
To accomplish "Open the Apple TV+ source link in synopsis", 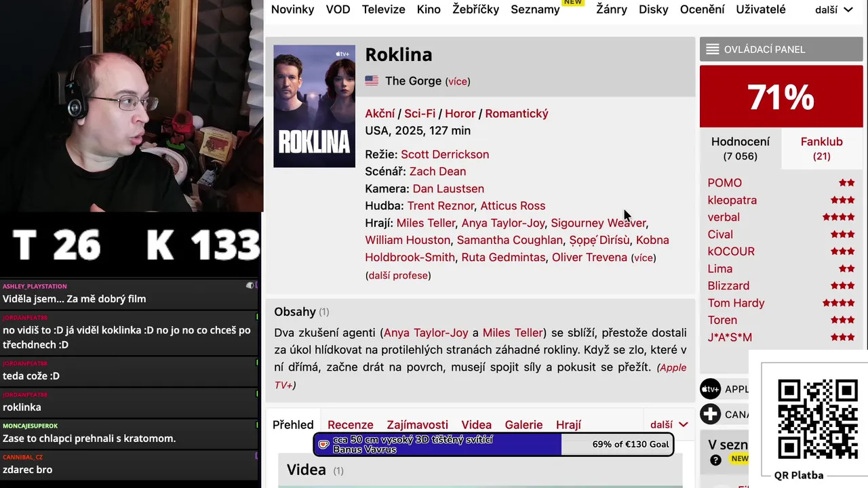I will click(x=480, y=376).
